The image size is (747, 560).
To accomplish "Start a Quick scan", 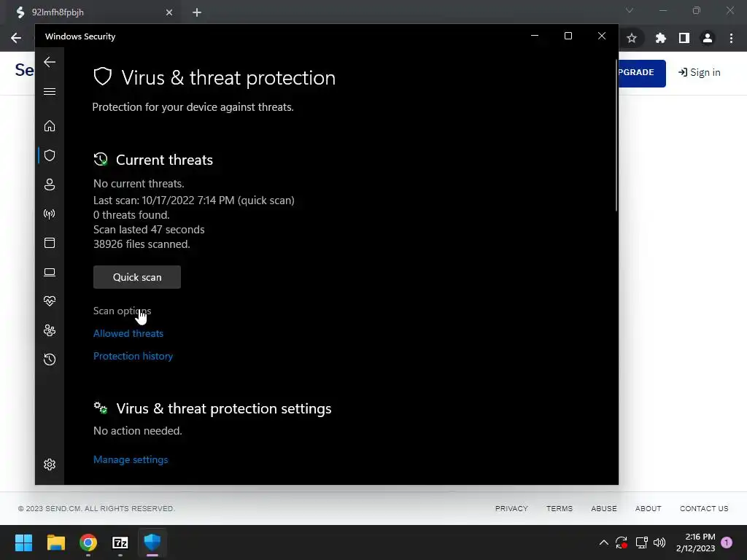I will coord(137,277).
